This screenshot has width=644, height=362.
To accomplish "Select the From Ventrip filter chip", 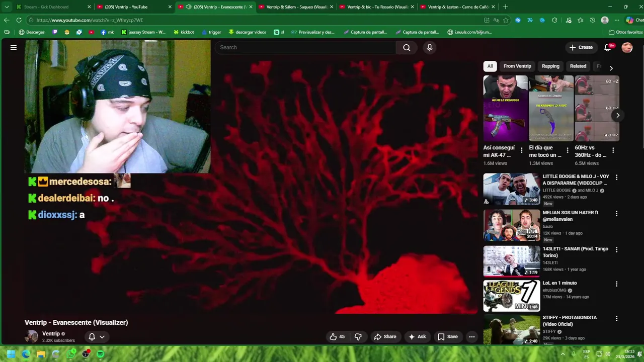I will click(x=517, y=66).
